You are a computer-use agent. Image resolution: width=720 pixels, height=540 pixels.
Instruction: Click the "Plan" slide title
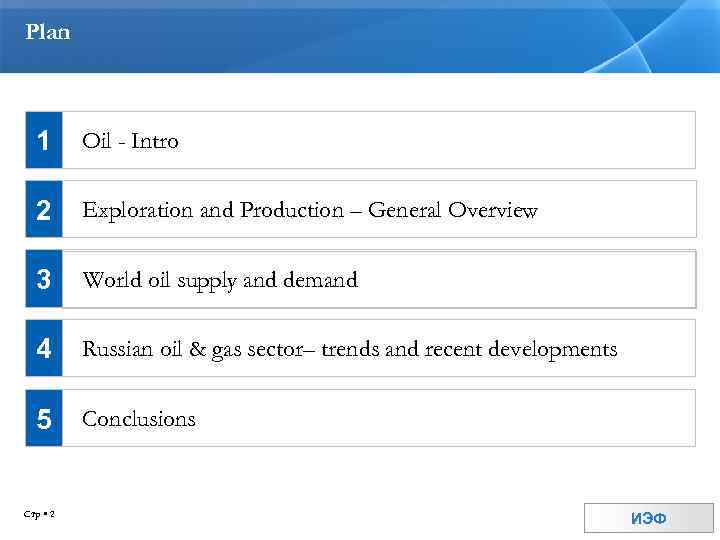[x=48, y=32]
